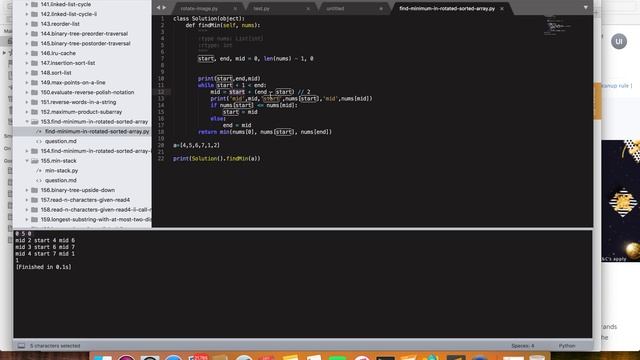Collapse the 153.find-minimum-in-rotated-sorted-array folder
This screenshot has height=360, width=640.
tap(27, 122)
